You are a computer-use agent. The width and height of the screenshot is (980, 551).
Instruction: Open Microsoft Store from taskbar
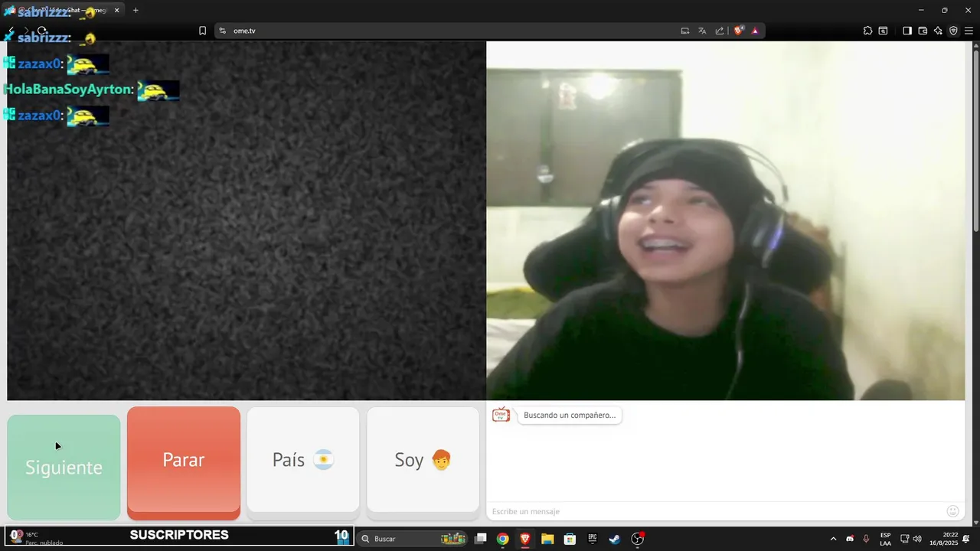(570, 539)
